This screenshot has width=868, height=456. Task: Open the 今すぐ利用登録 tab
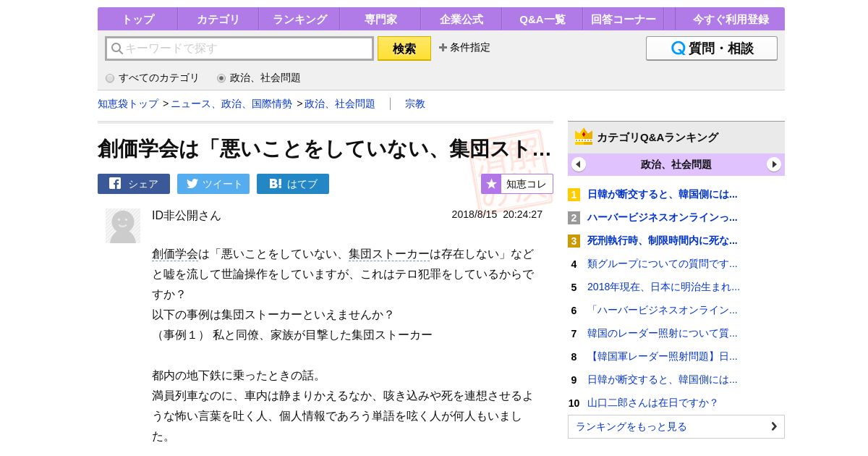(x=731, y=20)
